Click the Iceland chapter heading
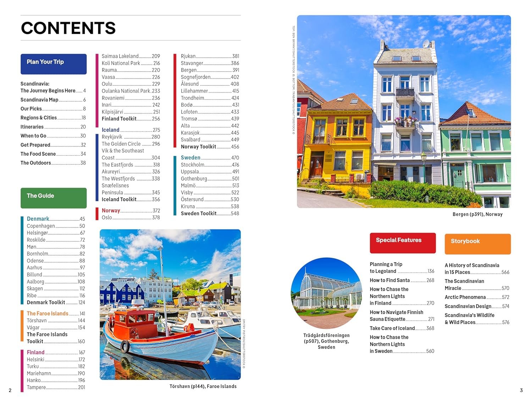The width and height of the screenshot is (532, 409). [111, 130]
